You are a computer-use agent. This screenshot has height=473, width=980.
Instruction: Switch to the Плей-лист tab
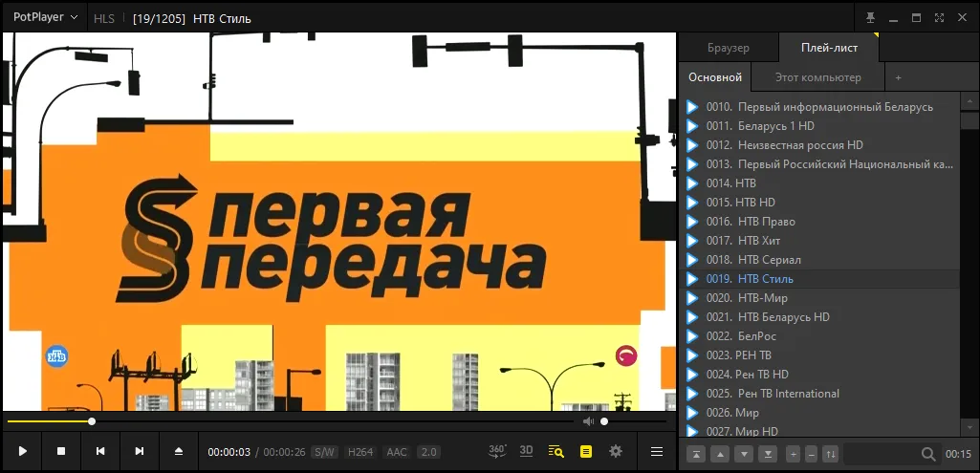coord(829,48)
